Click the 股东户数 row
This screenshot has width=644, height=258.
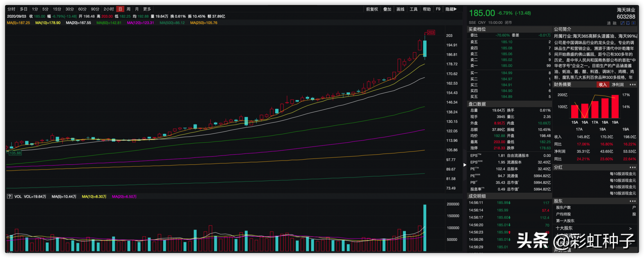click(x=595, y=208)
